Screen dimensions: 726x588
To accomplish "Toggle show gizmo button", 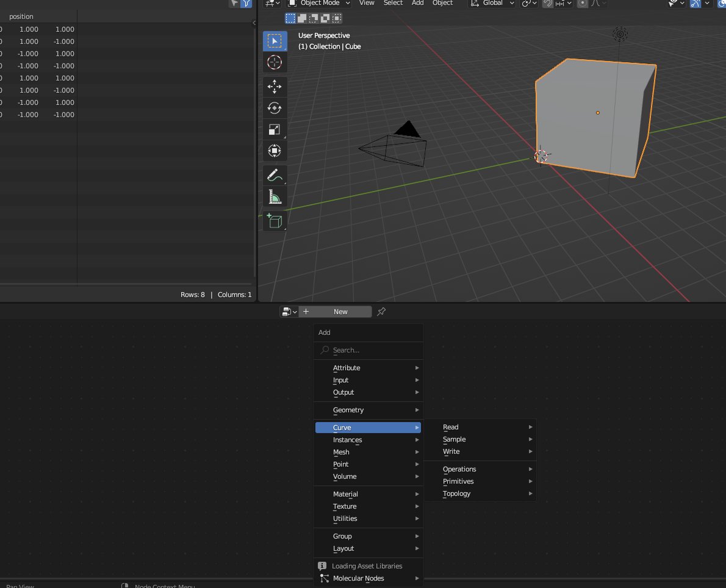I will point(695,3).
